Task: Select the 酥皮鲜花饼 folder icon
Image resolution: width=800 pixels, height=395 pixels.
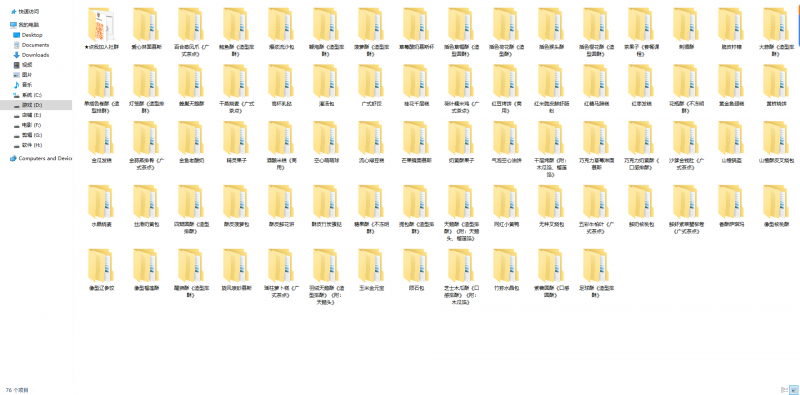Action: (x=281, y=202)
